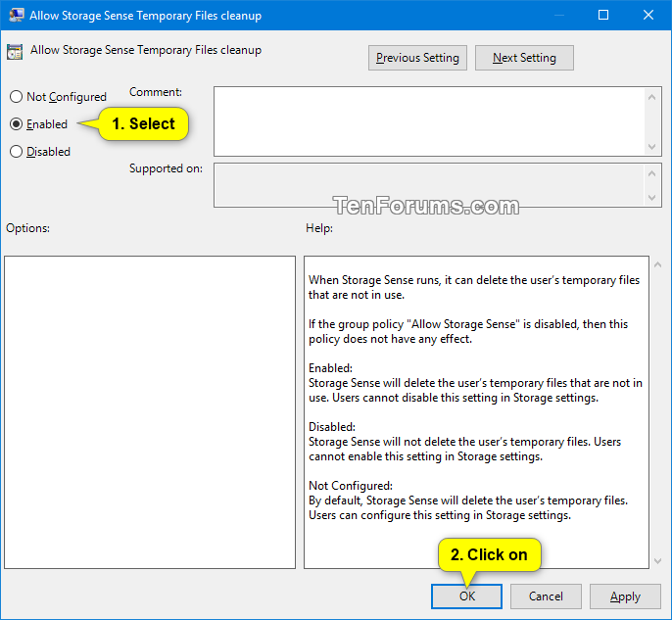Maximize the dialog window

click(x=603, y=15)
